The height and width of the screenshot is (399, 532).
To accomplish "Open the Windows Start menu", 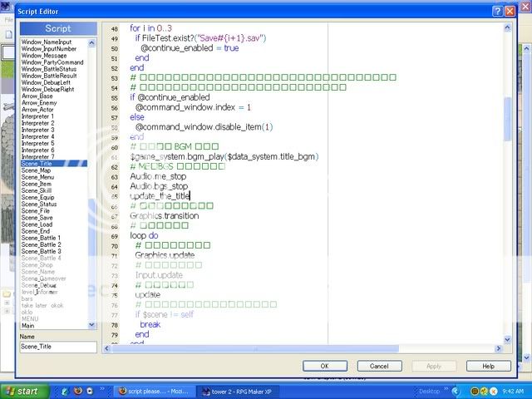I will 22,390.
